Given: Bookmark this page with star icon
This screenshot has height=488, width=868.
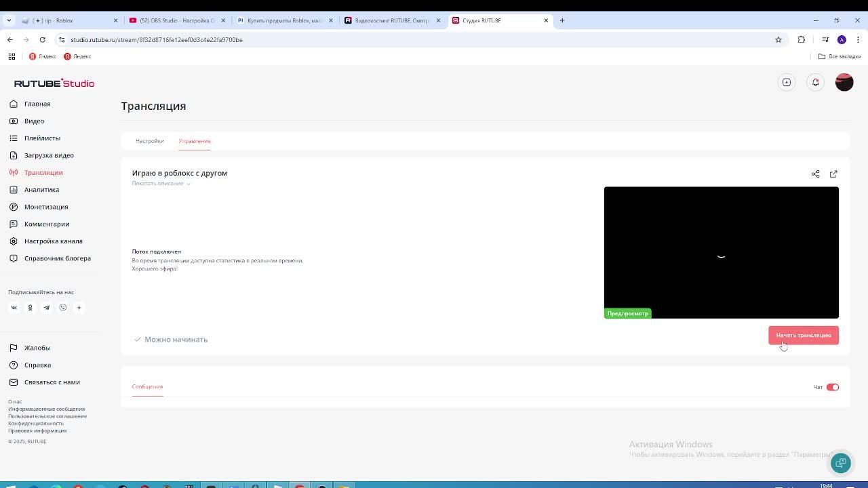Looking at the screenshot, I should pos(778,39).
